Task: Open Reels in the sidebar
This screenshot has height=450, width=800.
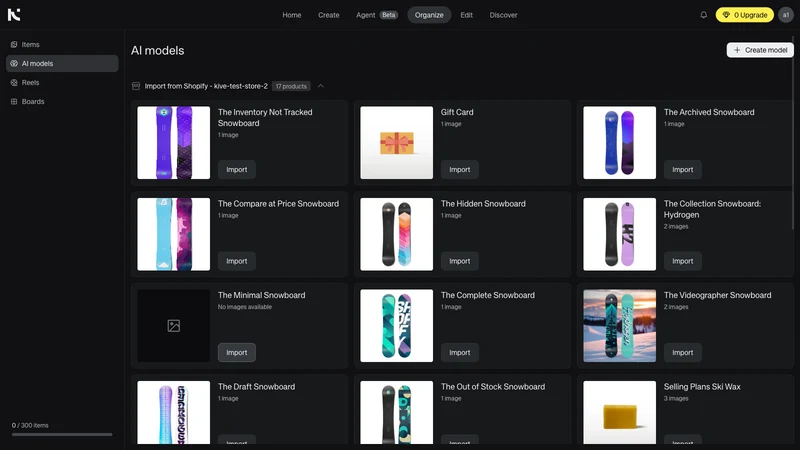Action: click(x=62, y=82)
